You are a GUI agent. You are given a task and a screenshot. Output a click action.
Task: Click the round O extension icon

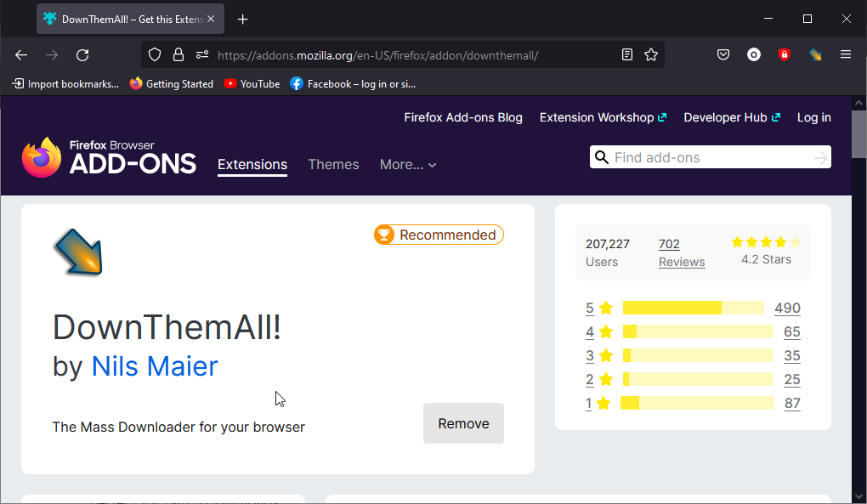[754, 54]
